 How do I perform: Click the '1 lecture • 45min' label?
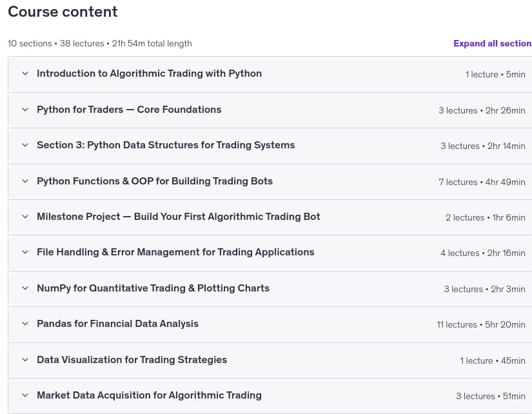click(493, 360)
